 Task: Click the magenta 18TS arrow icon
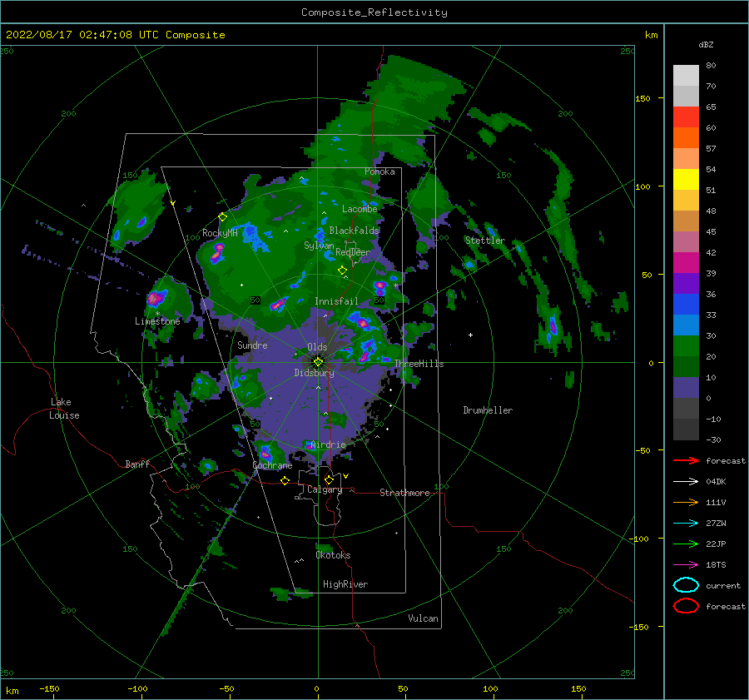[686, 565]
